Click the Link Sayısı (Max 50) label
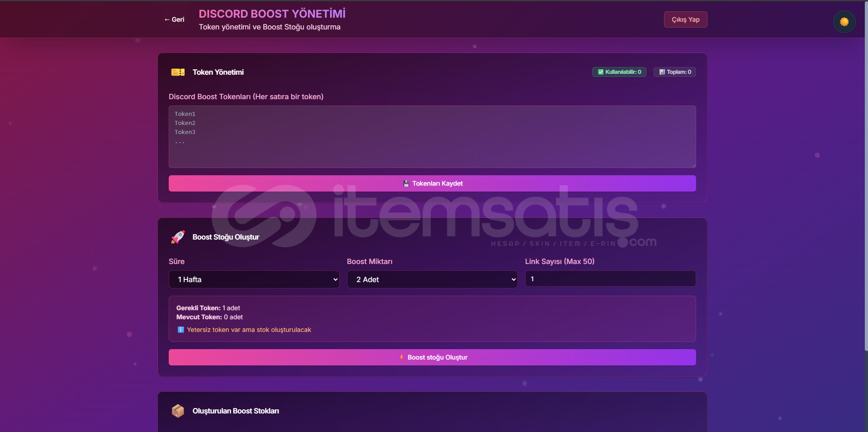 click(560, 261)
